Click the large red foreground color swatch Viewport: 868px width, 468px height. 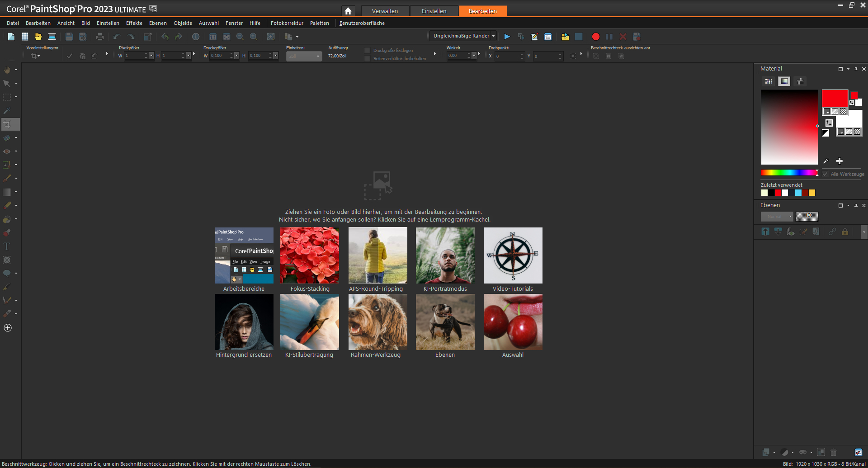point(835,98)
